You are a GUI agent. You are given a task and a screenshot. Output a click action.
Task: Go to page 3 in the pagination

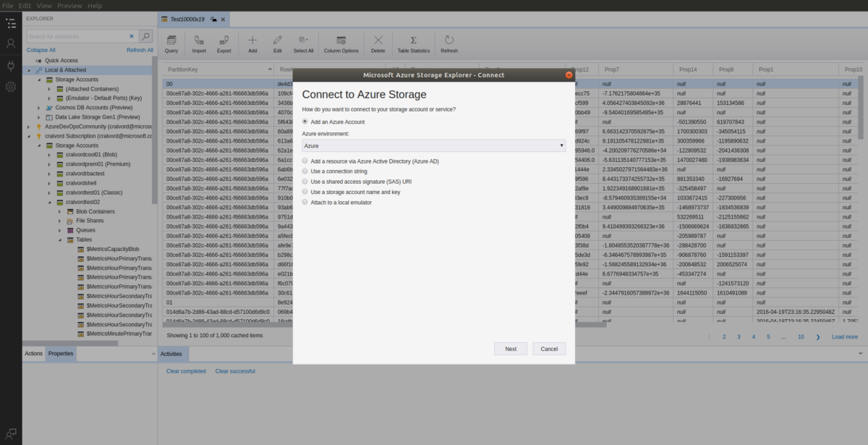[x=739, y=336]
